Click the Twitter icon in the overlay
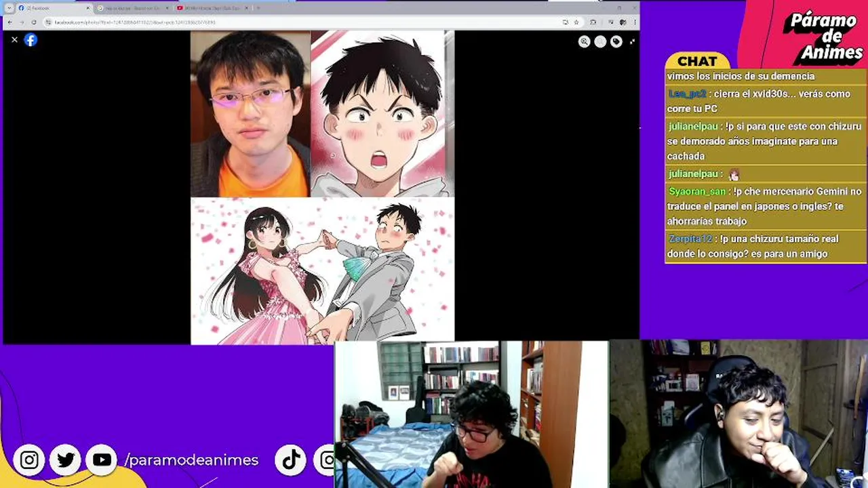Viewport: 868px width, 488px height. (x=66, y=460)
